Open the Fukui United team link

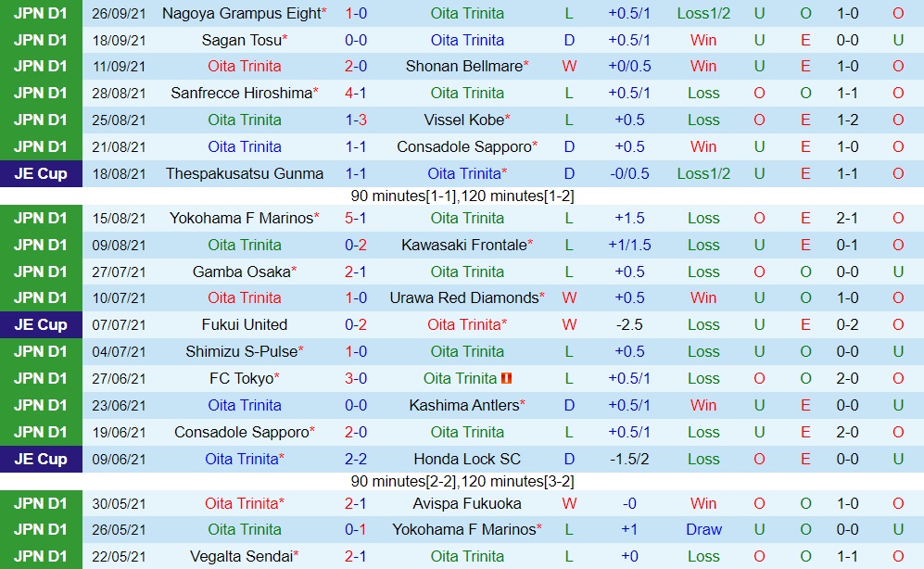[245, 324]
